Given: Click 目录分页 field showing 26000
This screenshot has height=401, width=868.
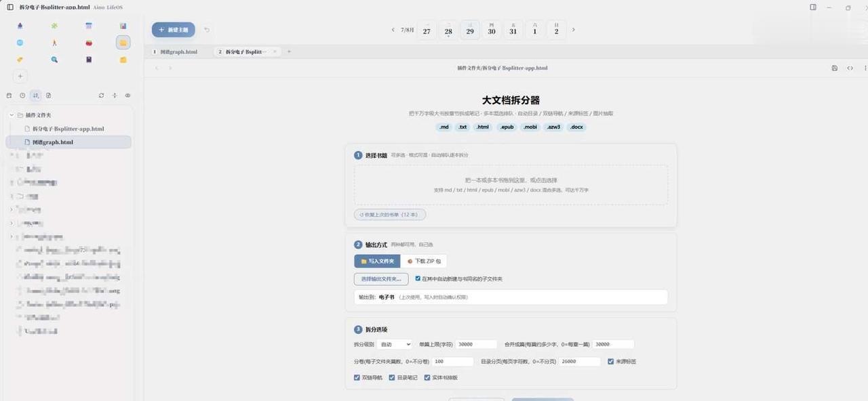Looking at the screenshot, I should click(x=579, y=362).
